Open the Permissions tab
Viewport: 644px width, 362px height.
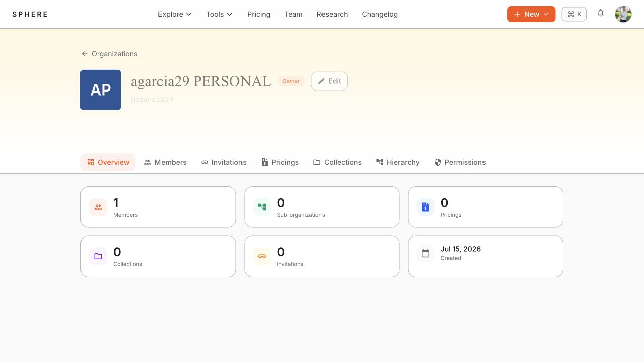point(460,162)
